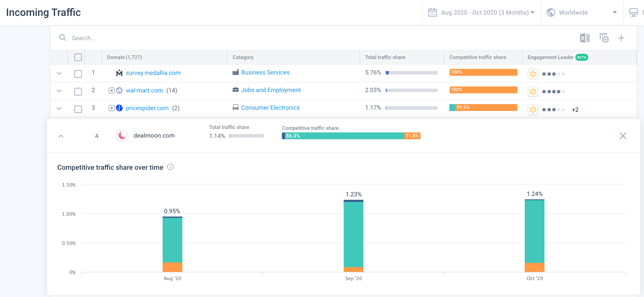Export table to Excel icon
Screen dimensions: 644x297
pyautogui.click(x=585, y=38)
